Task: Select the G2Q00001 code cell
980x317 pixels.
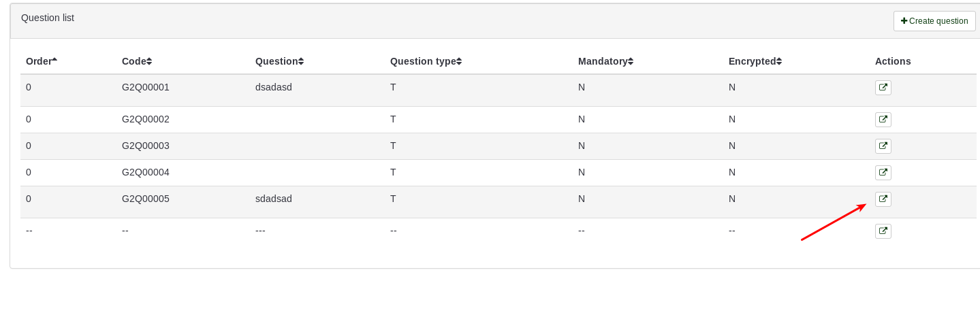Action: (146, 87)
